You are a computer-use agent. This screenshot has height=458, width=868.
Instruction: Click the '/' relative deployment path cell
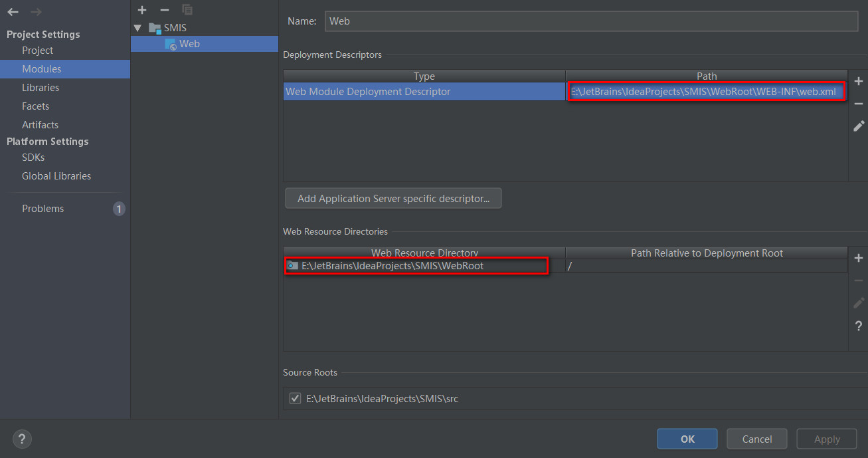pyautogui.click(x=707, y=265)
